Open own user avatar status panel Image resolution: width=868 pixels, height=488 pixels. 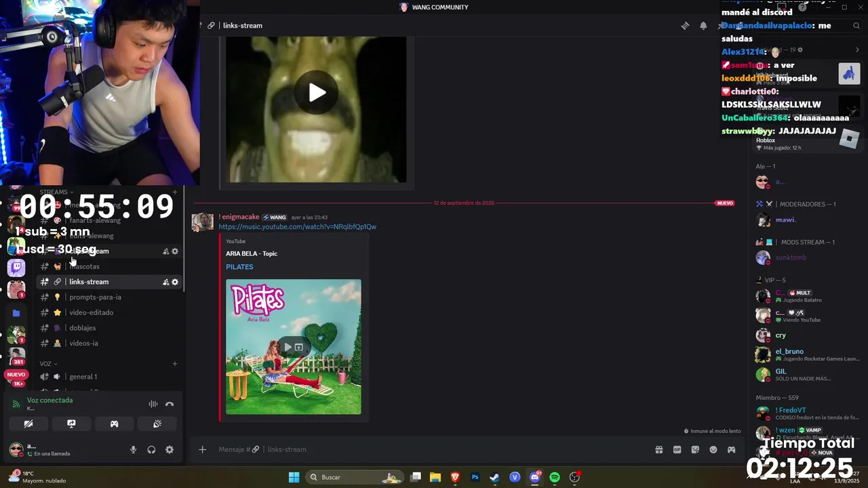pyautogui.click(x=16, y=449)
